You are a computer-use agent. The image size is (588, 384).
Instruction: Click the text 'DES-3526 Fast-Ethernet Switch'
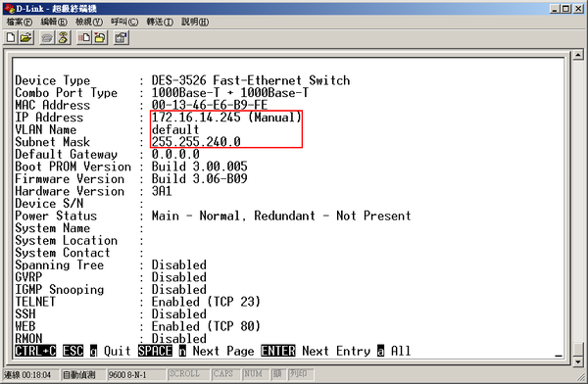tap(251, 80)
